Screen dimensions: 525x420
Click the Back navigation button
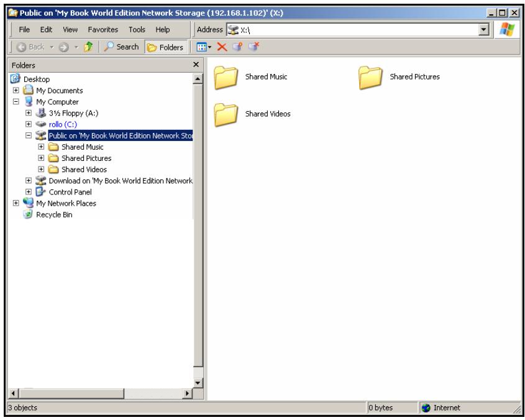tap(30, 47)
